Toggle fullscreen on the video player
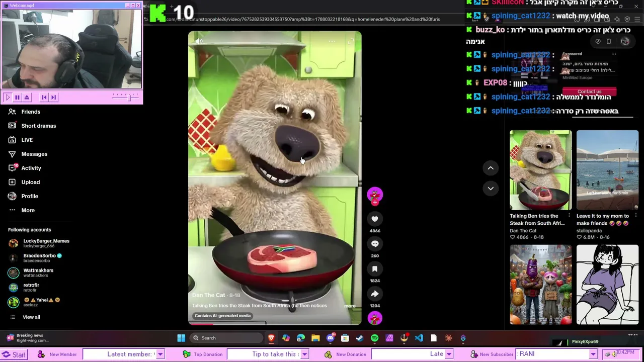The image size is (644, 362). coord(350,41)
